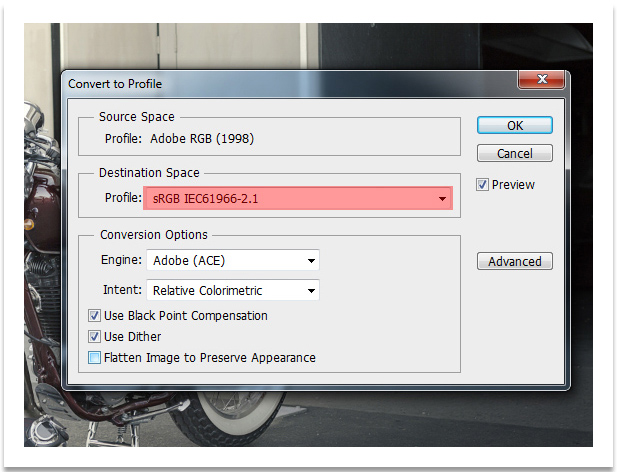Click the Source Space group label

click(x=137, y=117)
